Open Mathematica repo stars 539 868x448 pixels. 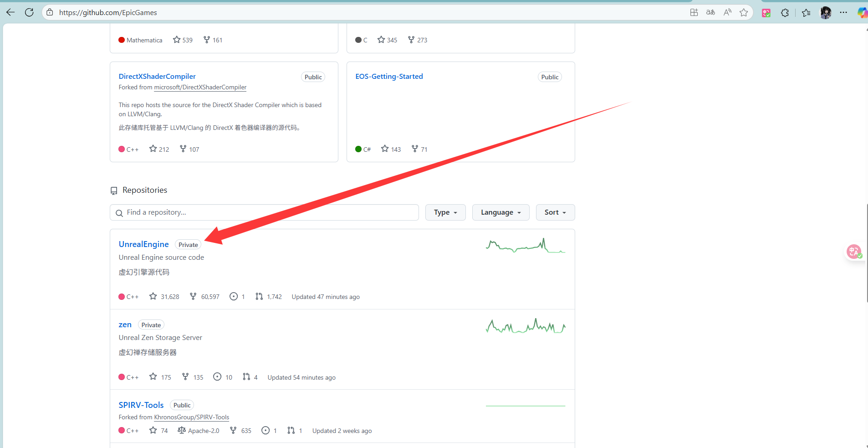[183, 40]
